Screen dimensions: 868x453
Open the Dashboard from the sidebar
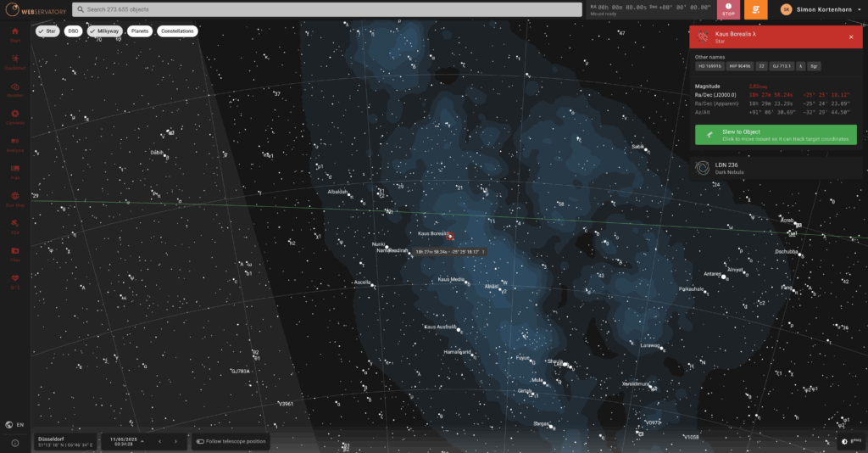tap(15, 61)
